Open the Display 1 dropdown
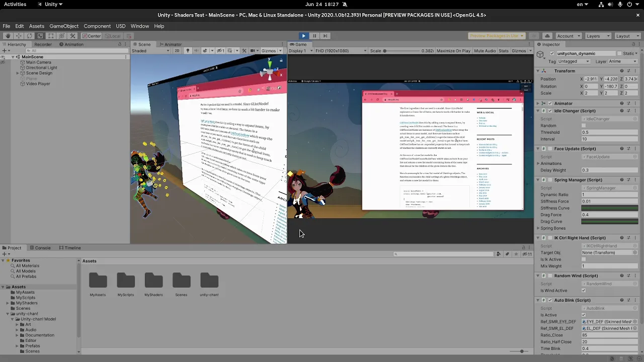Viewport: 644px width, 362px height. [x=301, y=51]
